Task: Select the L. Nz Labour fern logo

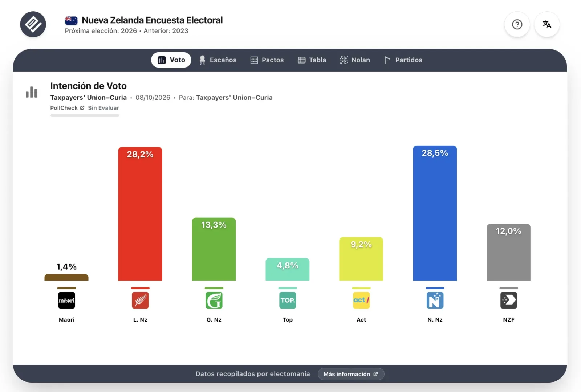Action: click(x=140, y=300)
